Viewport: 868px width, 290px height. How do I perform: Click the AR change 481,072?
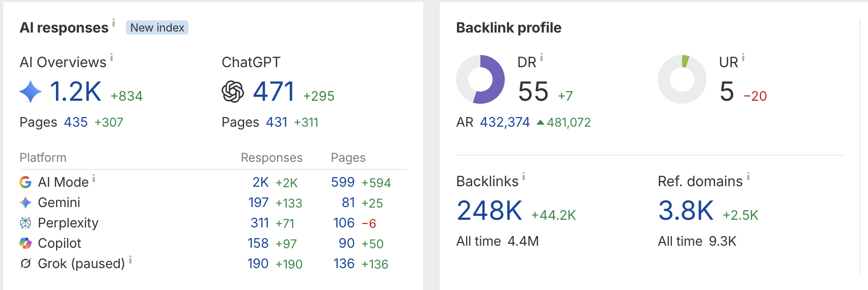(x=564, y=122)
